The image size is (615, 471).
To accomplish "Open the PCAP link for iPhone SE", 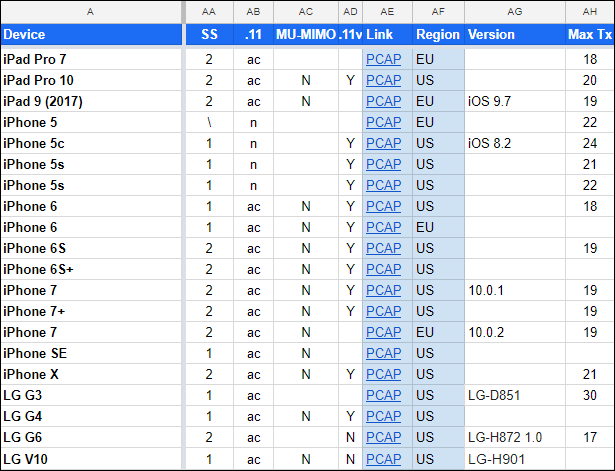I will tap(383, 353).
